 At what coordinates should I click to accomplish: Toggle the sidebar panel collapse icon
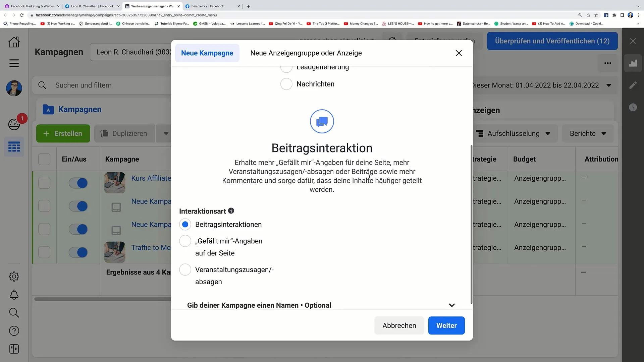pos(14,349)
